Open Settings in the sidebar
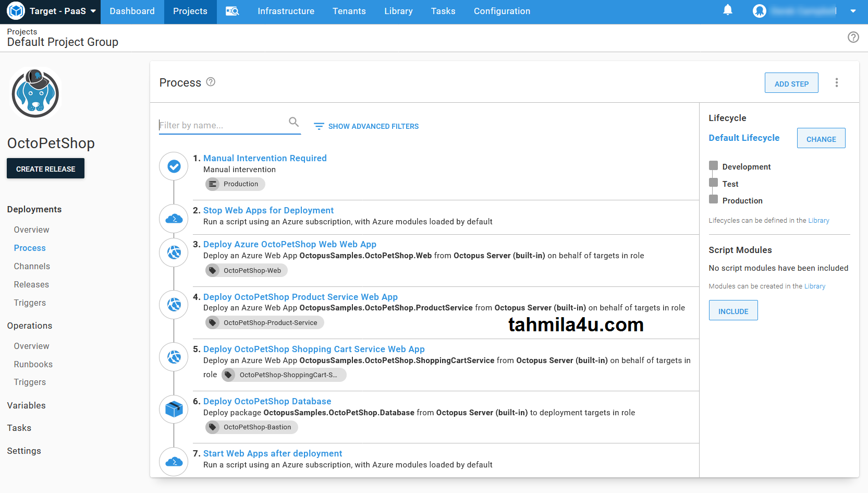Image resolution: width=868 pixels, height=493 pixels. [24, 451]
